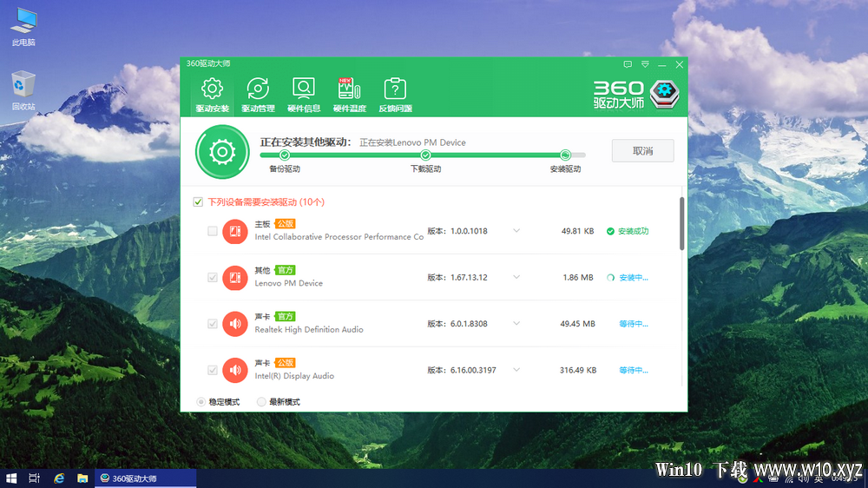Open the title bar dropdown menu icon
Image resolution: width=868 pixels, height=488 pixels.
tap(645, 64)
